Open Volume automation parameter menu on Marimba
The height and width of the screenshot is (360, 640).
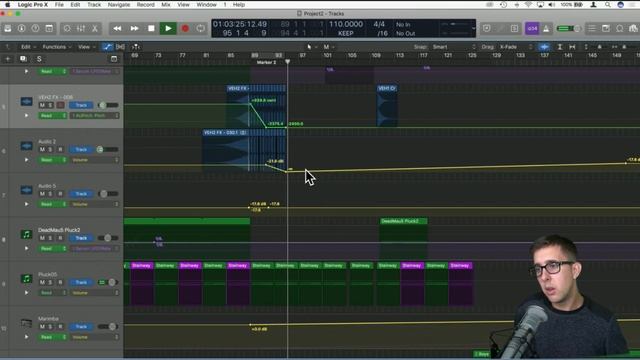tap(95, 337)
